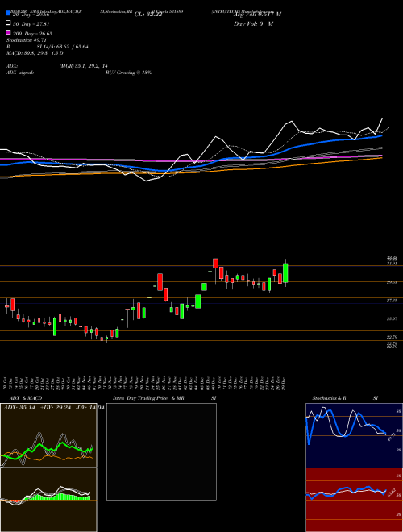Select the '20 Day = 29.66' label
The height and width of the screenshot is (532, 403).
pos(31,15)
